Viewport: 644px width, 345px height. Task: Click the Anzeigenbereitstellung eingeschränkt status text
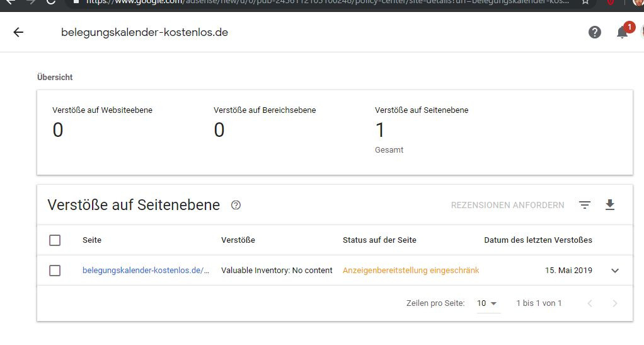click(x=410, y=271)
